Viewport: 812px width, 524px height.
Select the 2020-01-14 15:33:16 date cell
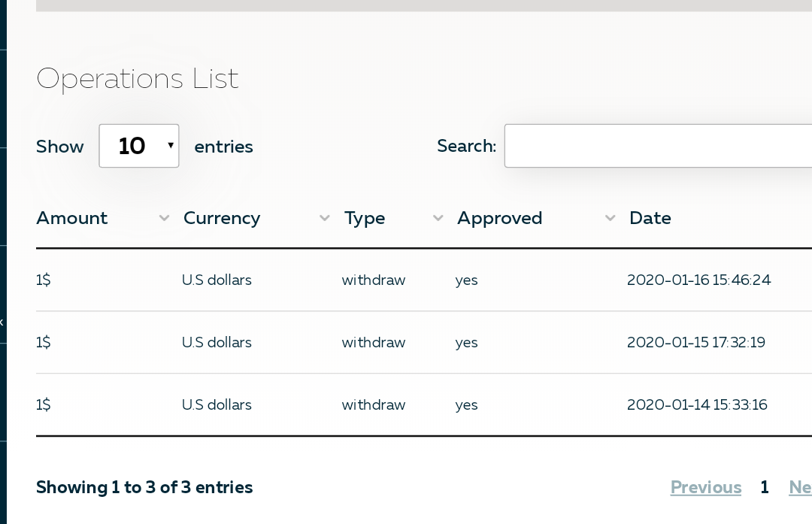click(696, 405)
